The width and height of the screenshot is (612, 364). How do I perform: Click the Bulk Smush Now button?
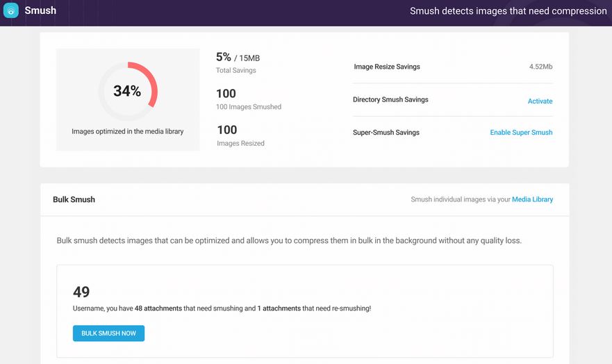[x=108, y=333]
